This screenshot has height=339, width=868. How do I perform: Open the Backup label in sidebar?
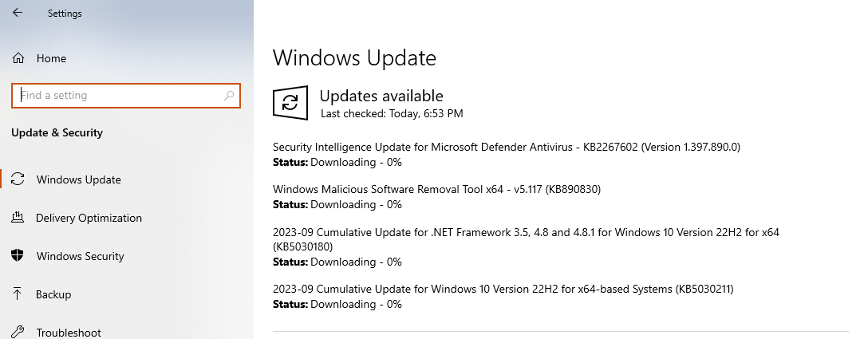point(53,294)
